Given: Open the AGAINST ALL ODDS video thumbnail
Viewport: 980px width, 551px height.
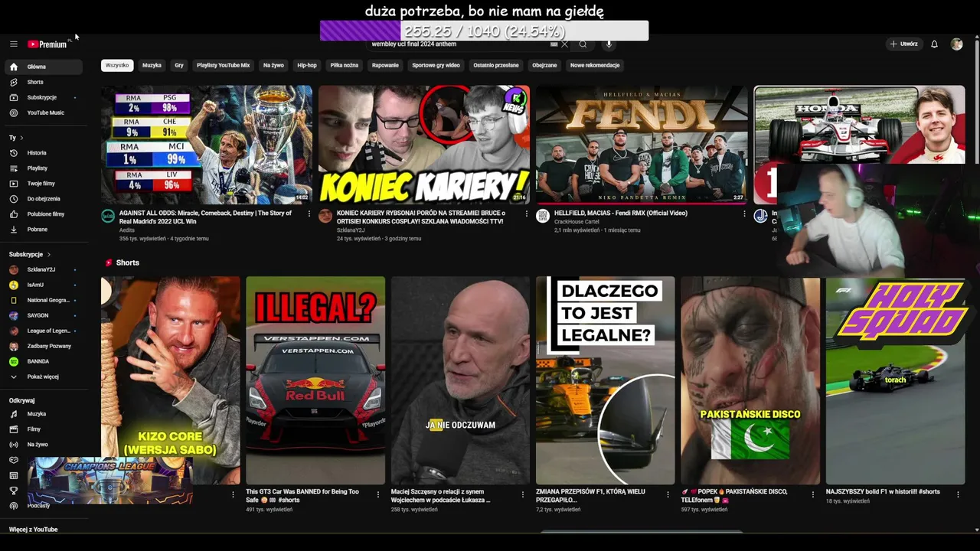Looking at the screenshot, I should [x=207, y=145].
